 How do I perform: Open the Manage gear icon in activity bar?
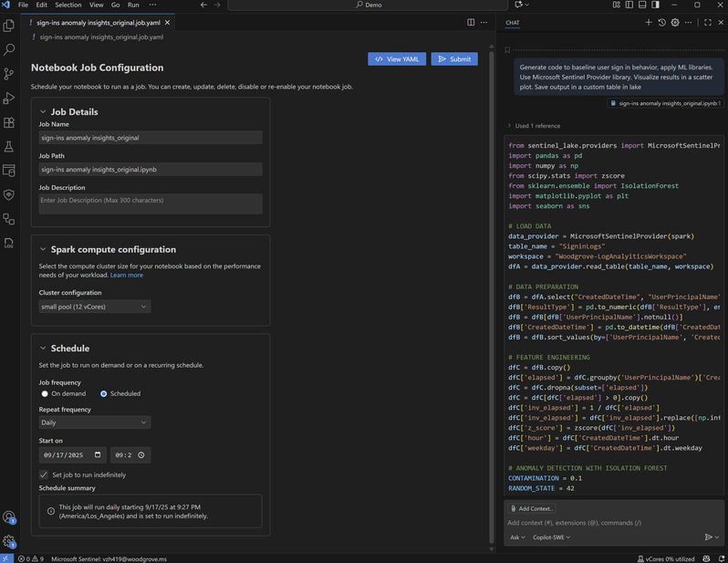click(9, 541)
